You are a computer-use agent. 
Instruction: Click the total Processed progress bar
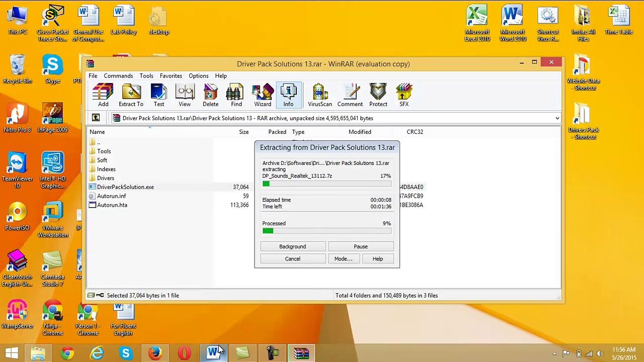tap(327, 231)
